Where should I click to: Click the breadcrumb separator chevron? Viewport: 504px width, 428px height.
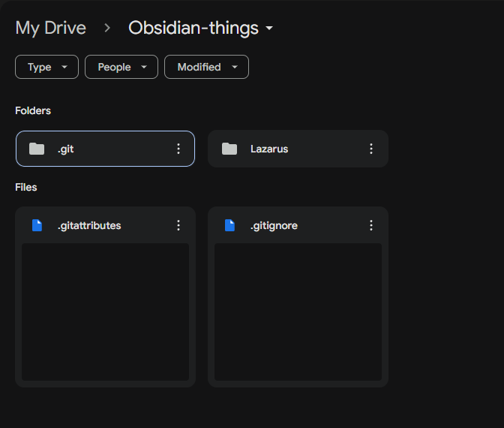(x=107, y=29)
